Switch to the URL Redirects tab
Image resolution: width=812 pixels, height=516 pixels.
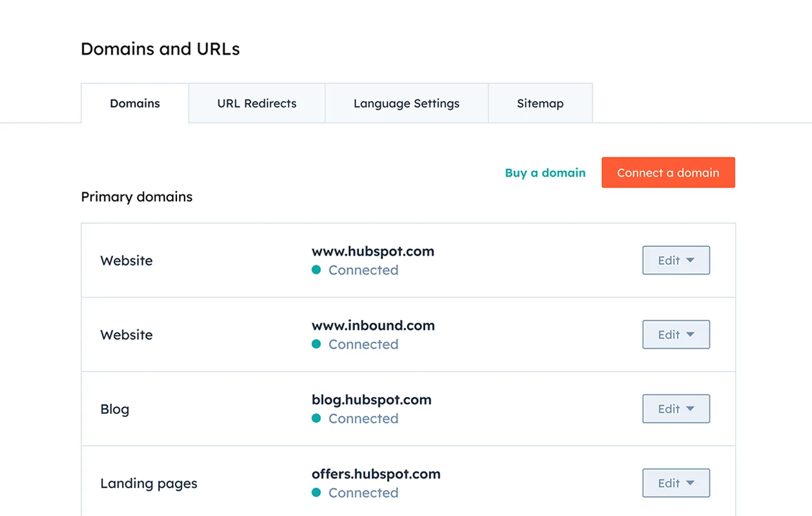pyautogui.click(x=257, y=103)
